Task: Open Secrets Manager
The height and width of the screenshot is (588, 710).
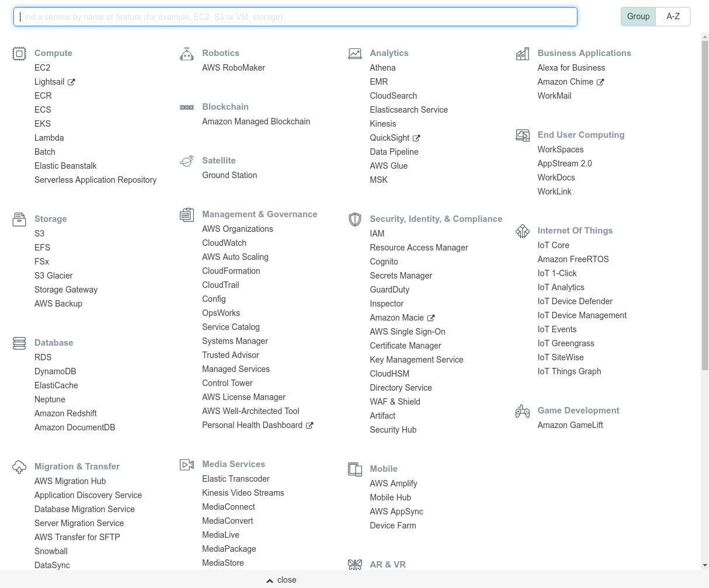Action: tap(401, 276)
